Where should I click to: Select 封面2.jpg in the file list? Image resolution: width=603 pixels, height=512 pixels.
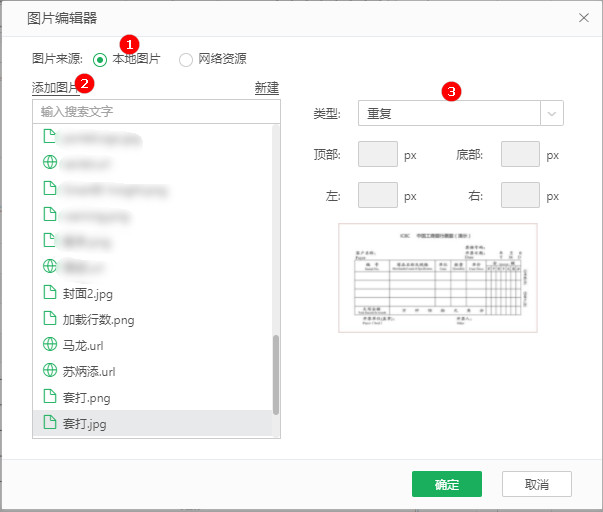(x=152, y=294)
